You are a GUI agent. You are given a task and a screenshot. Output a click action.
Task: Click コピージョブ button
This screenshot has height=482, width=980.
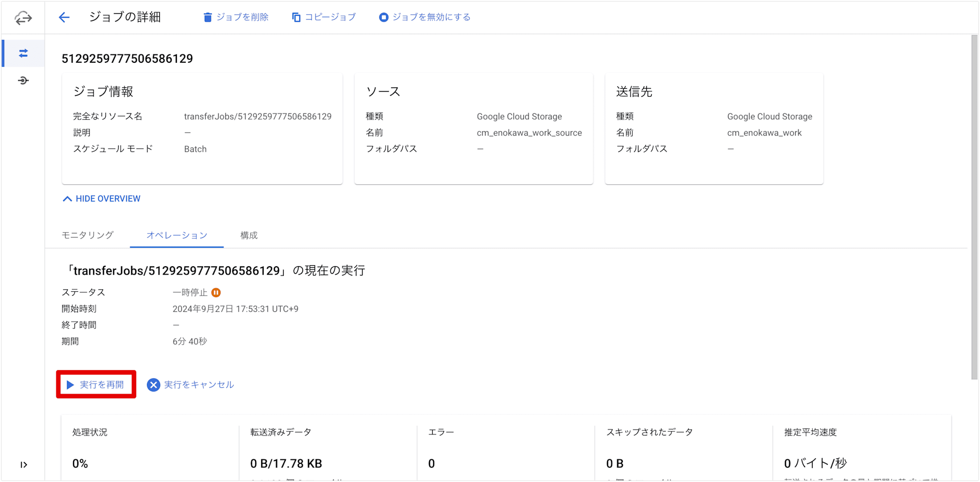pyautogui.click(x=324, y=17)
